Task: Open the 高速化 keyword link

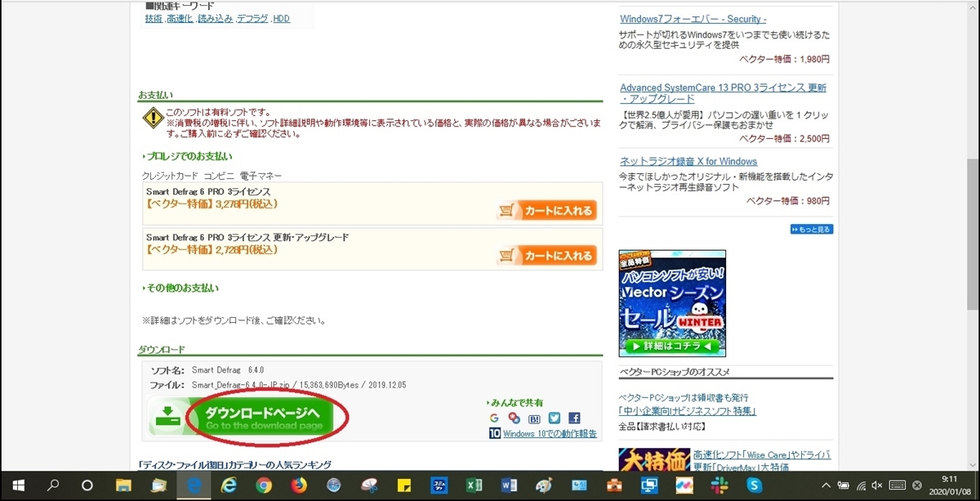Action: (180, 18)
